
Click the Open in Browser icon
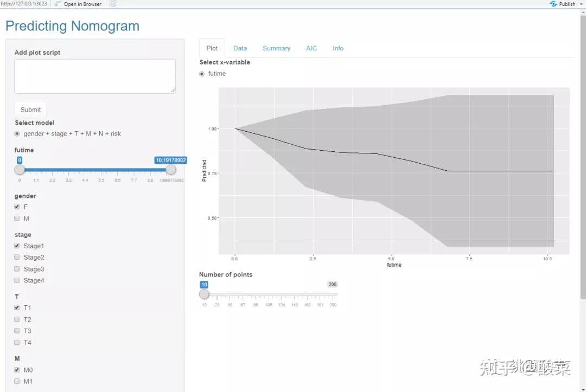point(58,4)
